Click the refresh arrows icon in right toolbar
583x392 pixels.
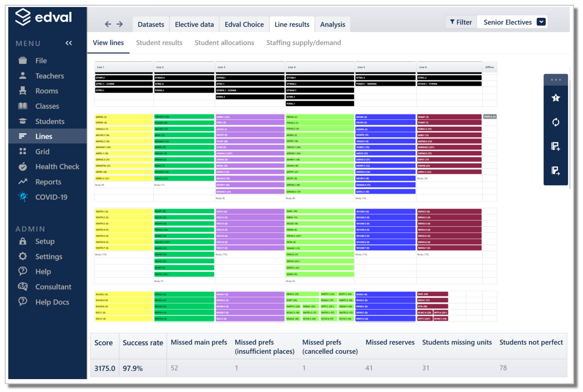(x=556, y=122)
